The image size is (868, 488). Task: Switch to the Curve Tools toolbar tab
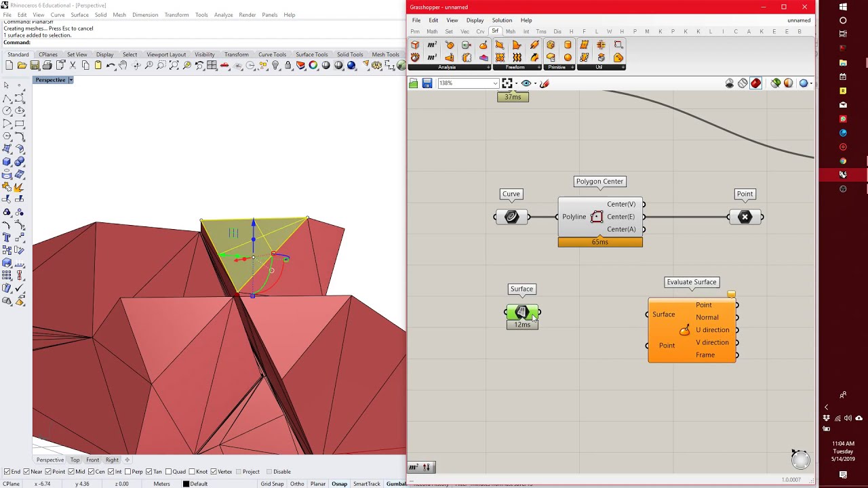(272, 54)
